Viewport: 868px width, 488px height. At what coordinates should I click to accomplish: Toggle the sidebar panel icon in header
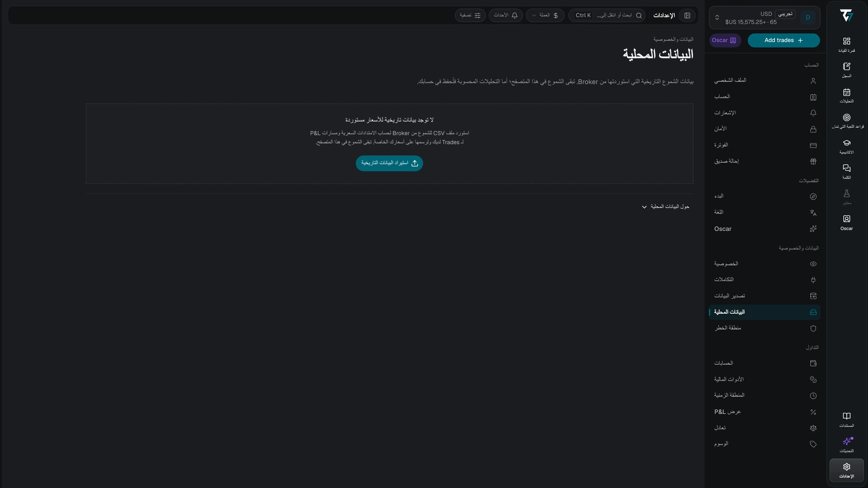[687, 15]
